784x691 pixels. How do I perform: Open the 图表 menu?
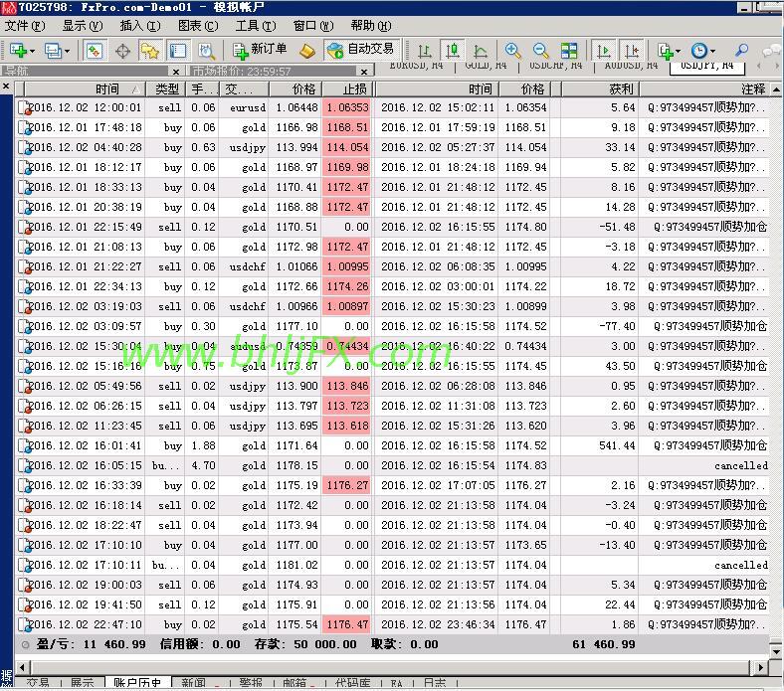coord(198,26)
